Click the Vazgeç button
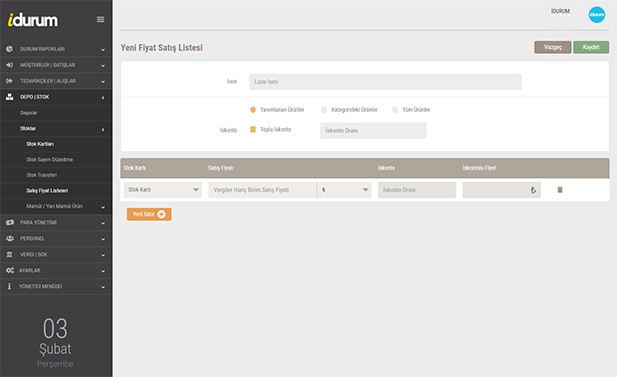This screenshot has height=377, width=617. [552, 47]
